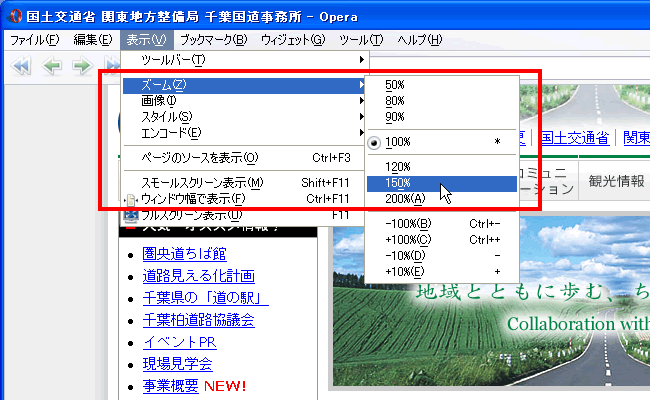Click the rewind double-arrow toolbar button
Viewport: 650px width, 400px height.
pos(21,66)
